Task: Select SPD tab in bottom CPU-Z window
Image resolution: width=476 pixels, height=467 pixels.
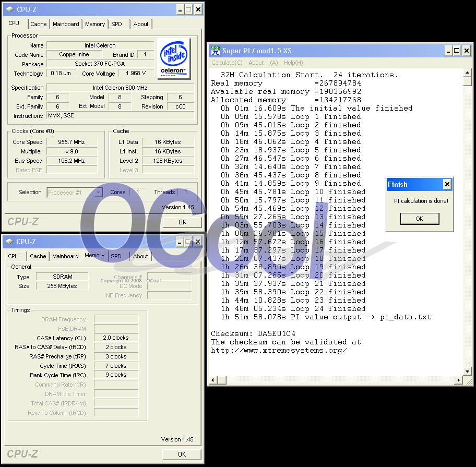Action: [x=116, y=256]
